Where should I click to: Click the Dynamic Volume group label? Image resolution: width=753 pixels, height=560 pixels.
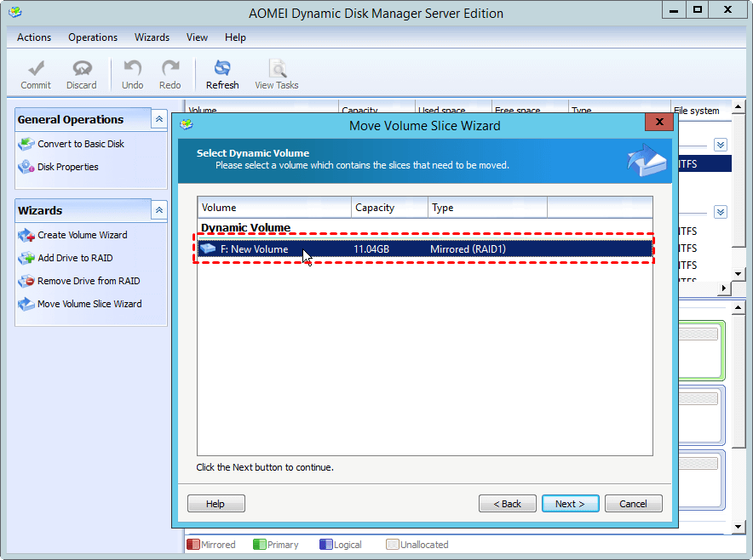tap(245, 227)
